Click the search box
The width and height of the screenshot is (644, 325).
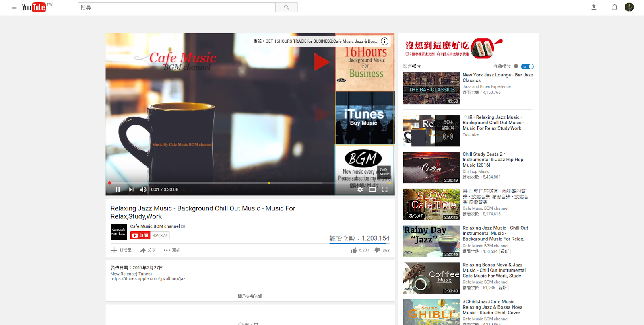coord(177,7)
